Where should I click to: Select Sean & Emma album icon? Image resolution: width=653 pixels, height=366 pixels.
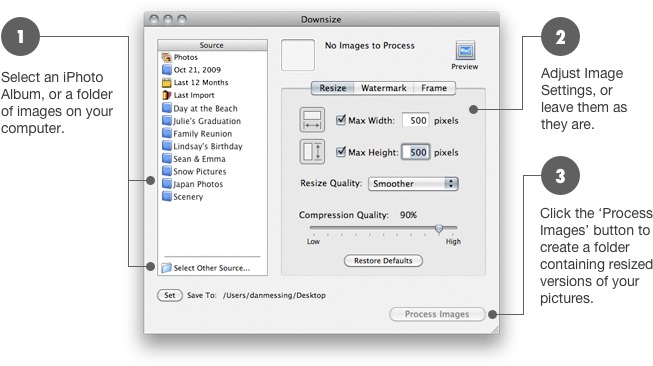[x=167, y=159]
